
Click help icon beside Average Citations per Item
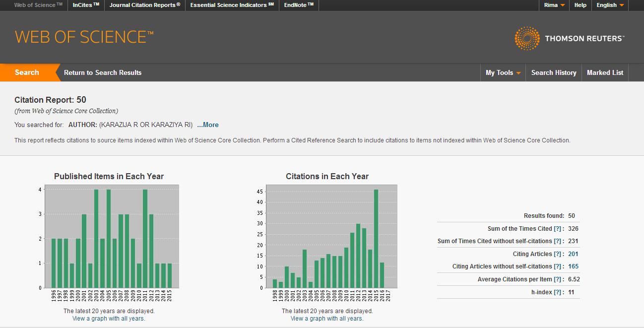click(558, 279)
